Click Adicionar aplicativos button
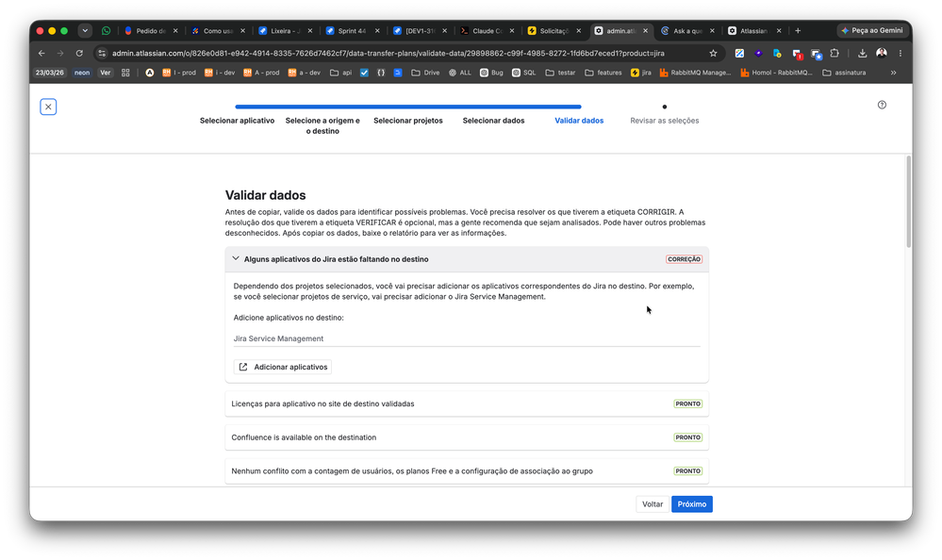Screen dimensions: 942x560 click(283, 367)
